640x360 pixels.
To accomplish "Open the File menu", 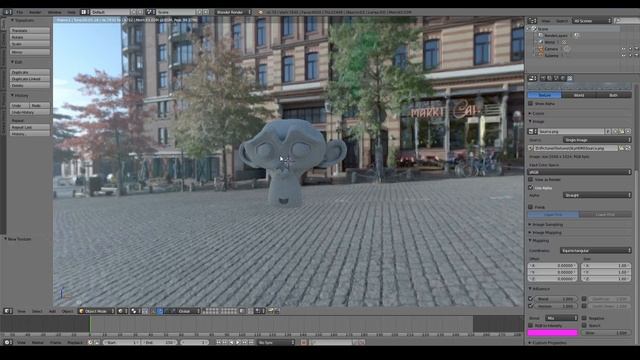I will (19, 12).
